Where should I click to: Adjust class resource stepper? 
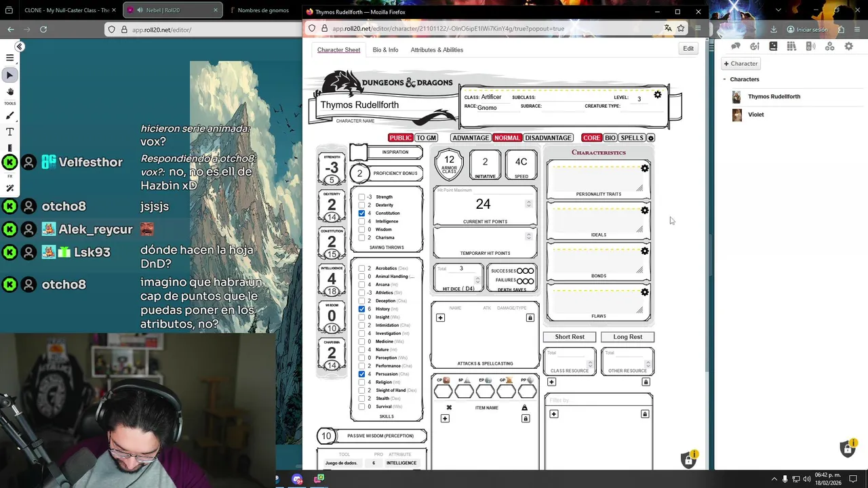click(590, 364)
